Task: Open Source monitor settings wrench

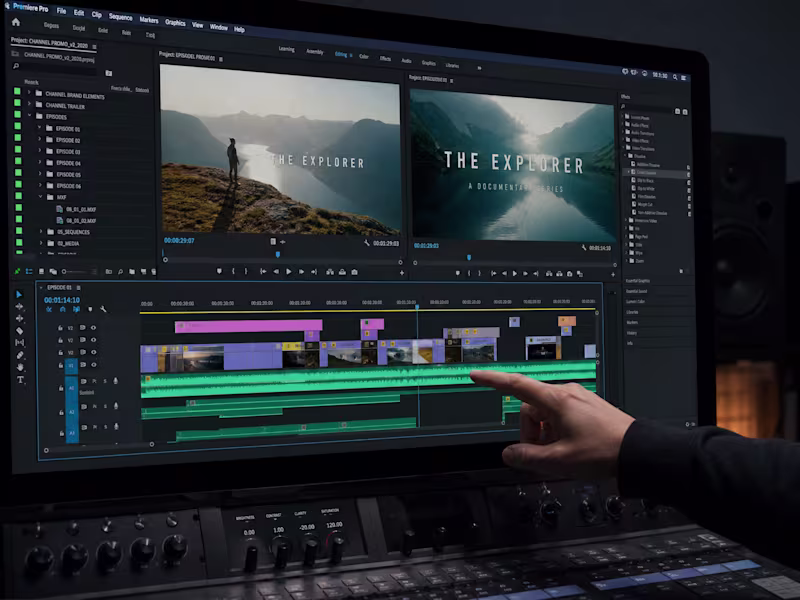Action: point(367,243)
